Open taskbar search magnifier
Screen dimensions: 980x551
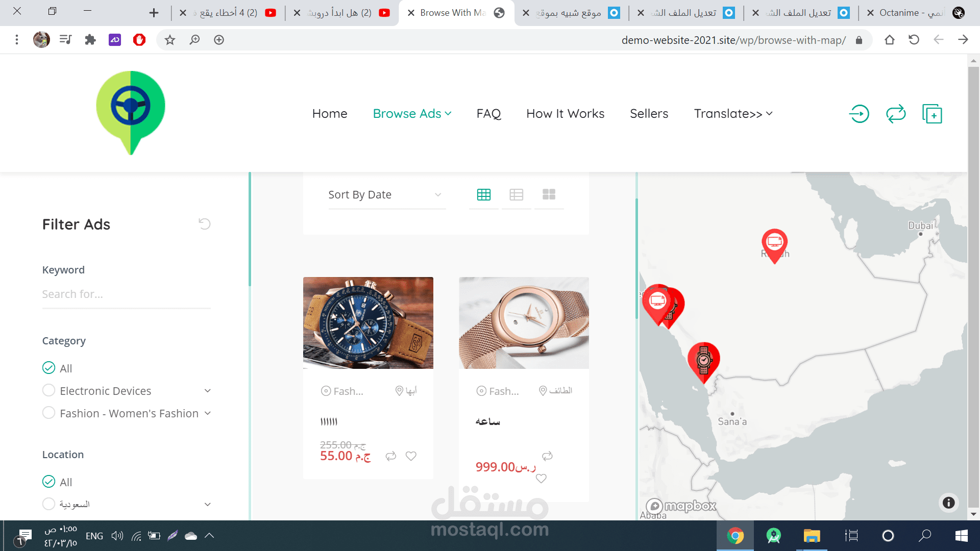tap(925, 536)
